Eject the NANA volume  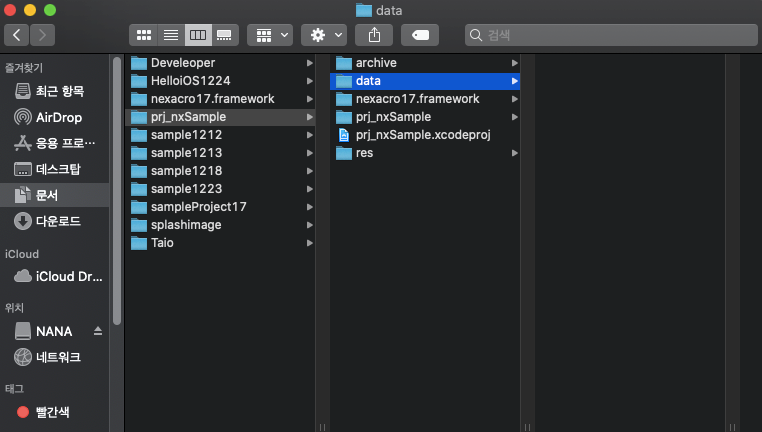98,331
